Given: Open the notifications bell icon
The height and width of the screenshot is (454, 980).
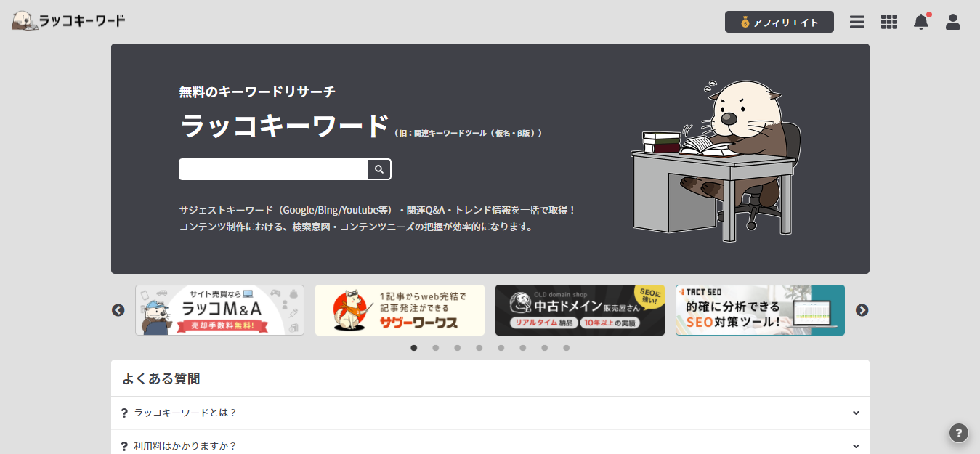Looking at the screenshot, I should [921, 21].
